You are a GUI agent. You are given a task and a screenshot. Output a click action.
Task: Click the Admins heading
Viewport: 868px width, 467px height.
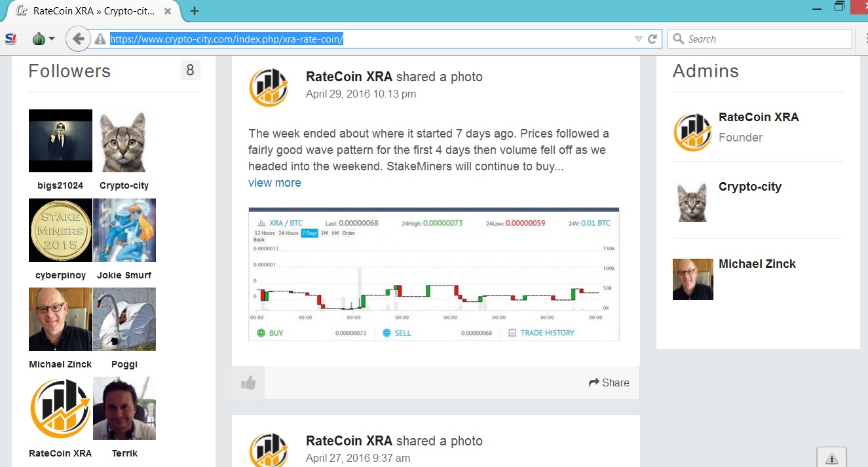706,71
